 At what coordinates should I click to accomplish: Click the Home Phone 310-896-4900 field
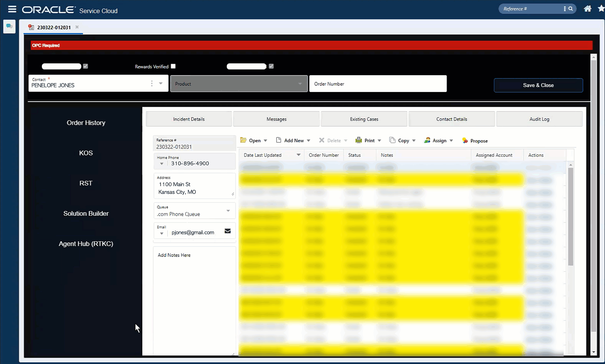pos(194,161)
